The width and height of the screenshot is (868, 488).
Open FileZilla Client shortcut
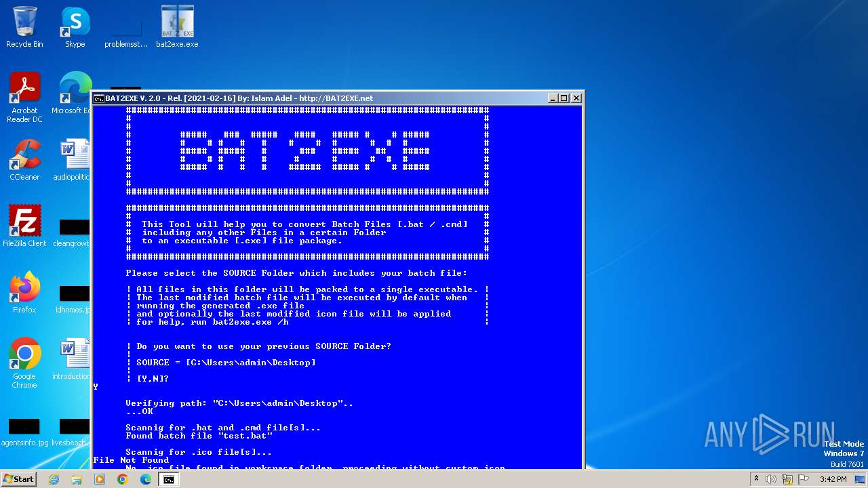[24, 226]
